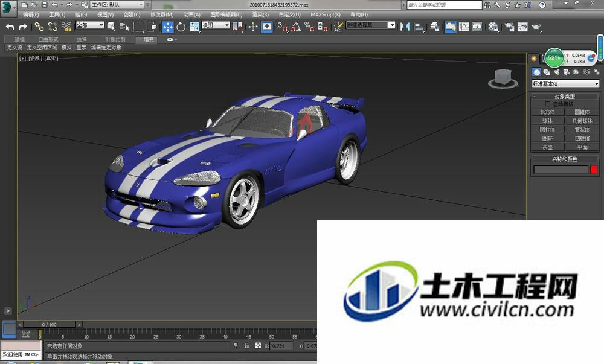Open the 修改器(M) menu
The image size is (604, 364).
[x=162, y=14]
